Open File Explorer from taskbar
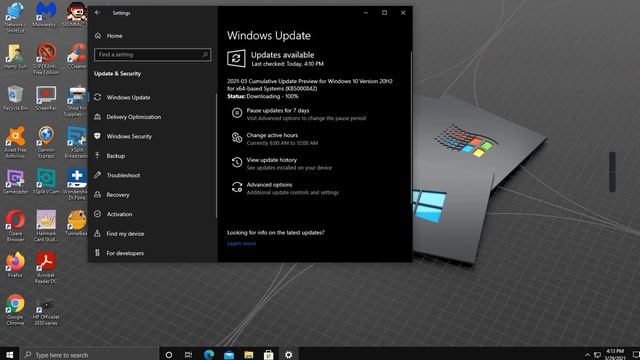The width and height of the screenshot is (640, 360). (x=249, y=355)
